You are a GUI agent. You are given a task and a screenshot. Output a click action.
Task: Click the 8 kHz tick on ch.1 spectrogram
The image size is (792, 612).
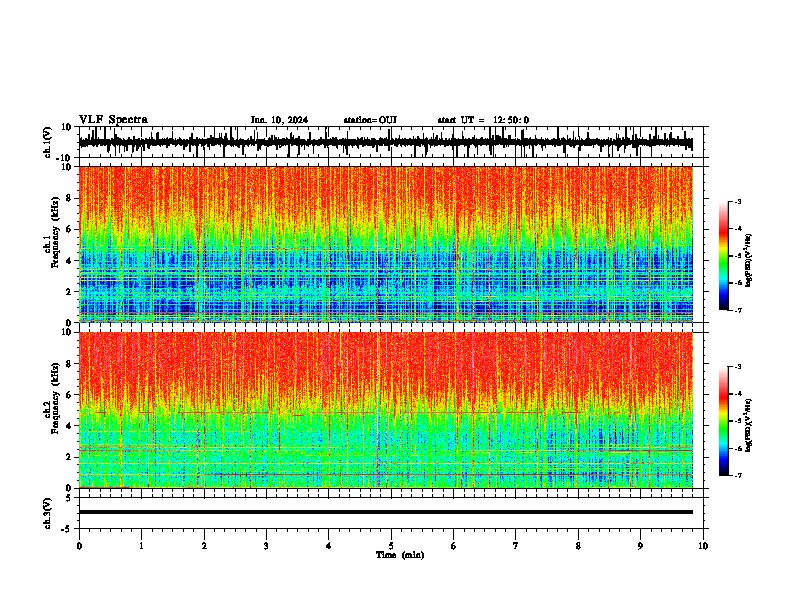click(69, 198)
